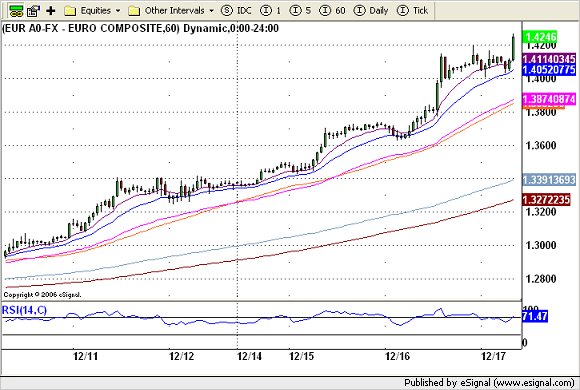
Task: Click the 1.2800 price axis label
Action: pyautogui.click(x=541, y=279)
